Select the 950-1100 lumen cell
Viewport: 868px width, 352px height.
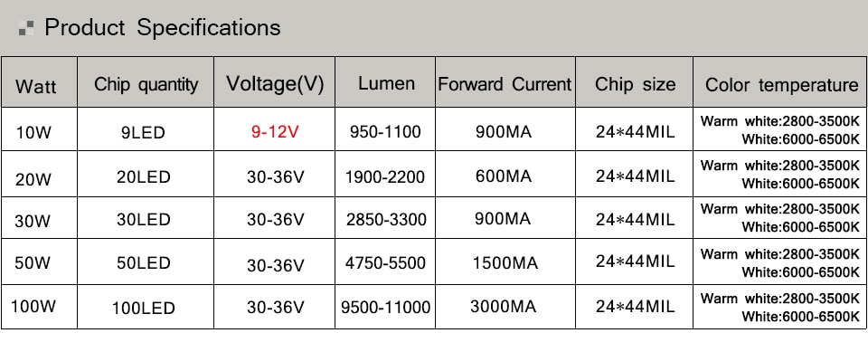[x=385, y=132]
